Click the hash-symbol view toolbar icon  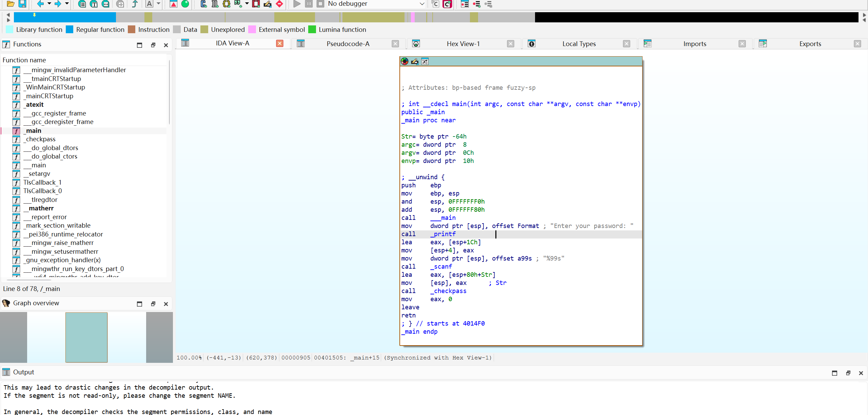82,4
